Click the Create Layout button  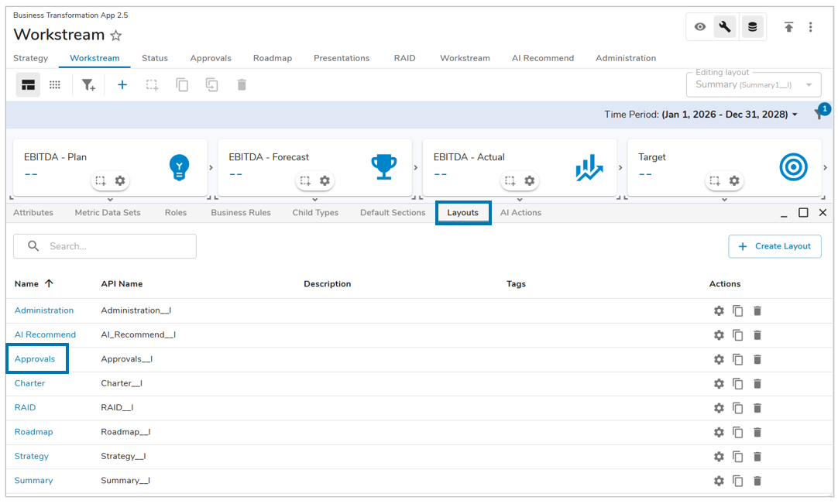[x=774, y=246]
